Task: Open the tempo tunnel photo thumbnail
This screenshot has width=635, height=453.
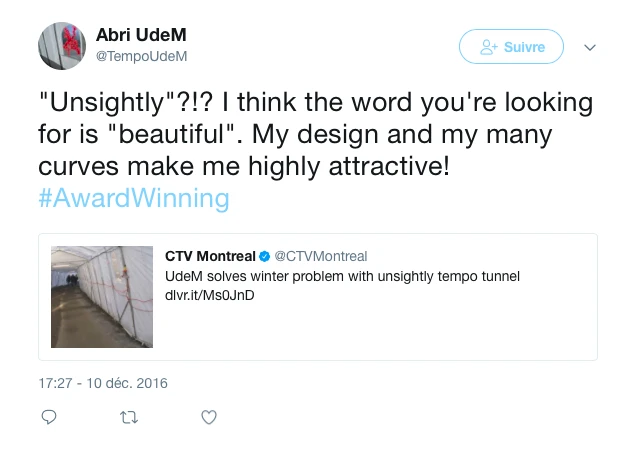Action: click(x=102, y=296)
